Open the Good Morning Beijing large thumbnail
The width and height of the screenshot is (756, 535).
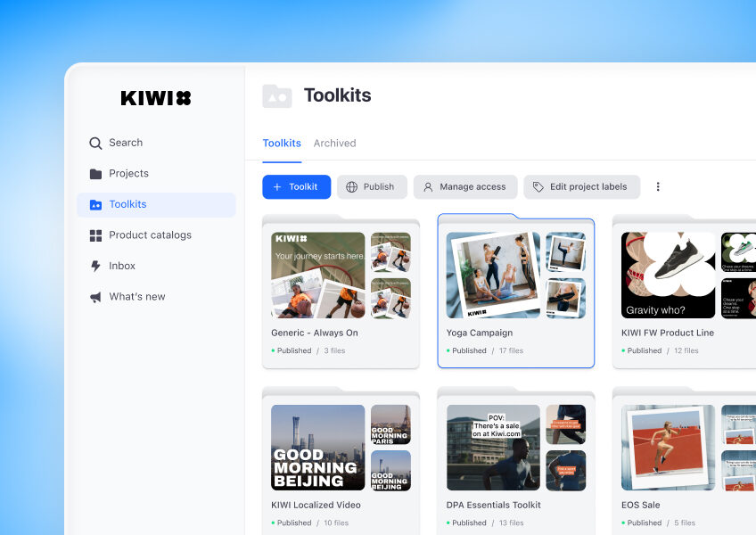317,448
